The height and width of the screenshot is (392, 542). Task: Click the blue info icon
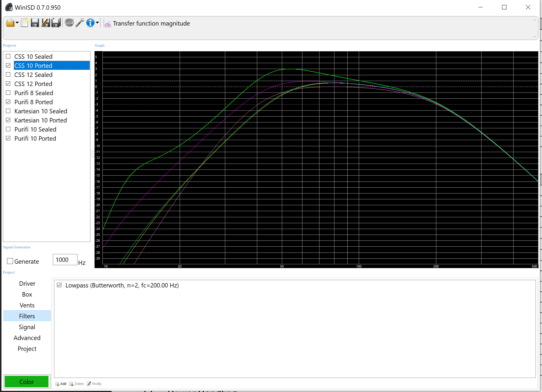[x=90, y=23]
